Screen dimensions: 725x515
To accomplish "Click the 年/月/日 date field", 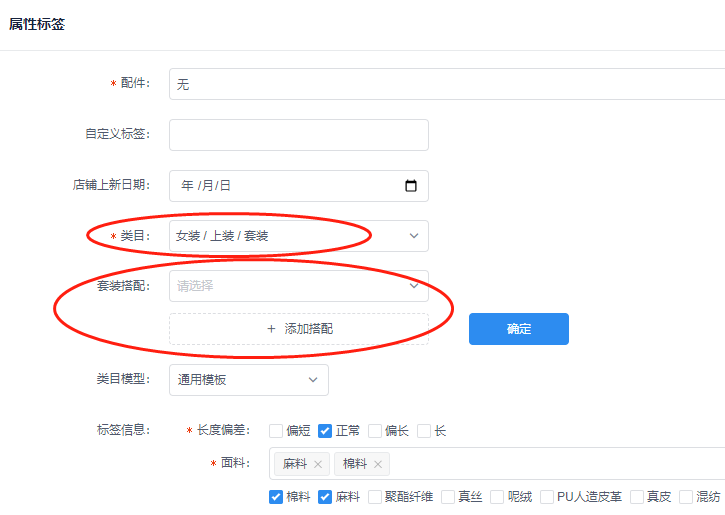I will click(299, 186).
